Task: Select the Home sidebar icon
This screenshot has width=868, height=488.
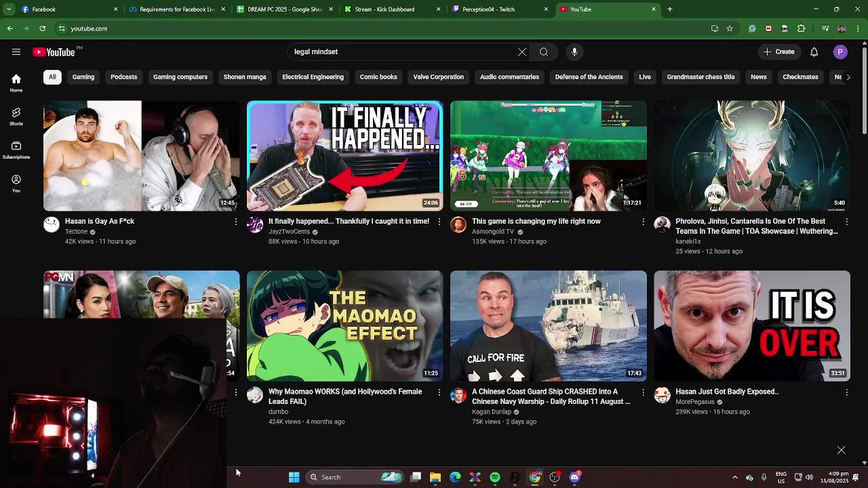Action: [x=16, y=83]
